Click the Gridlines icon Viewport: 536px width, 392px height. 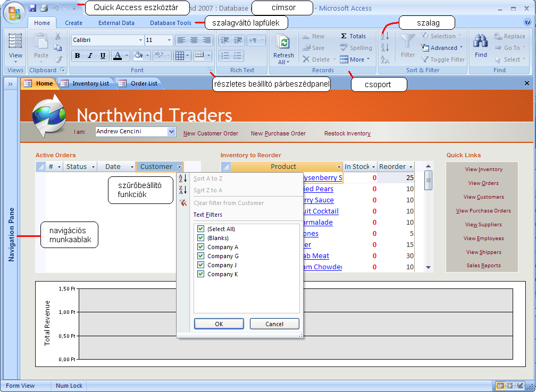(180, 55)
